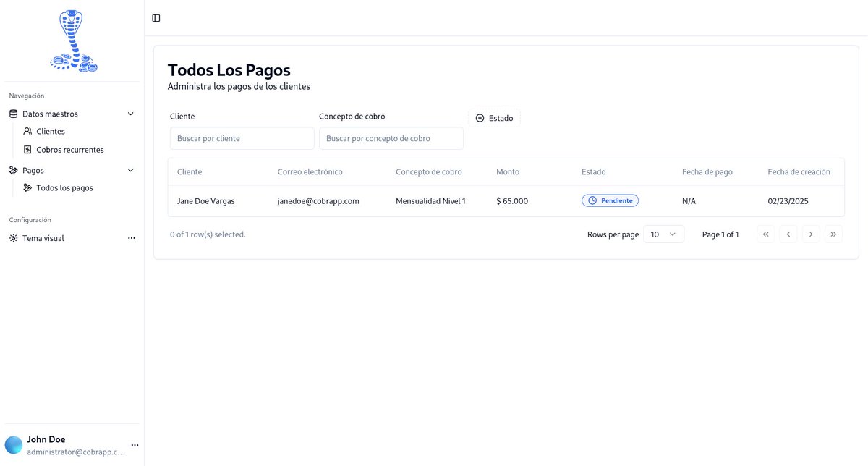
Task: Open options via Tema visual ellipsis
Action: (131, 237)
